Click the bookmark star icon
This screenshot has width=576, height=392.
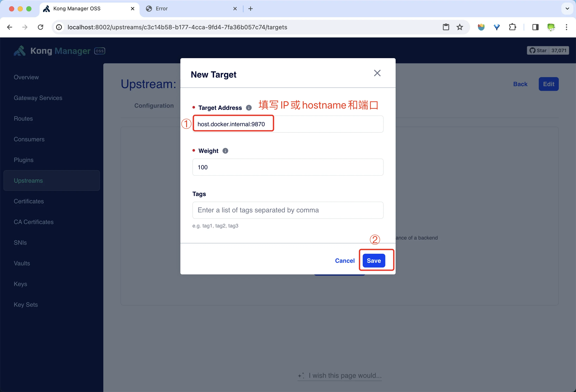pyautogui.click(x=460, y=27)
